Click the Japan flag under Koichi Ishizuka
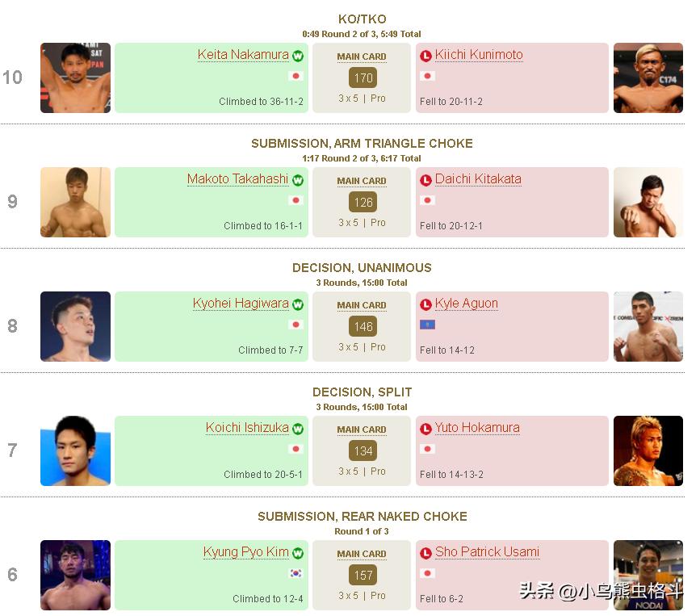The height and width of the screenshot is (616, 700). 296,449
